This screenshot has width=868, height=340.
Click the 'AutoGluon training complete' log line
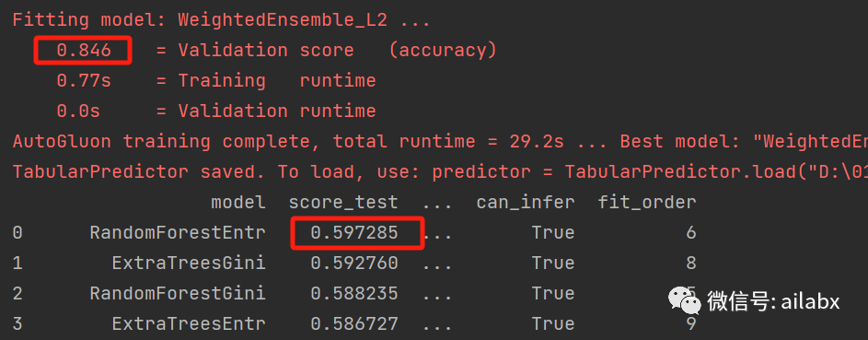(440, 142)
